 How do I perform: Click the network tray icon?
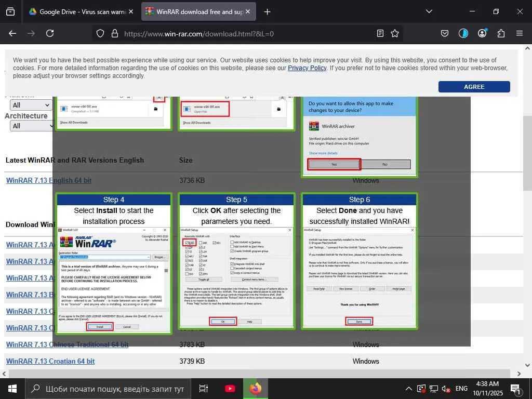click(x=434, y=389)
